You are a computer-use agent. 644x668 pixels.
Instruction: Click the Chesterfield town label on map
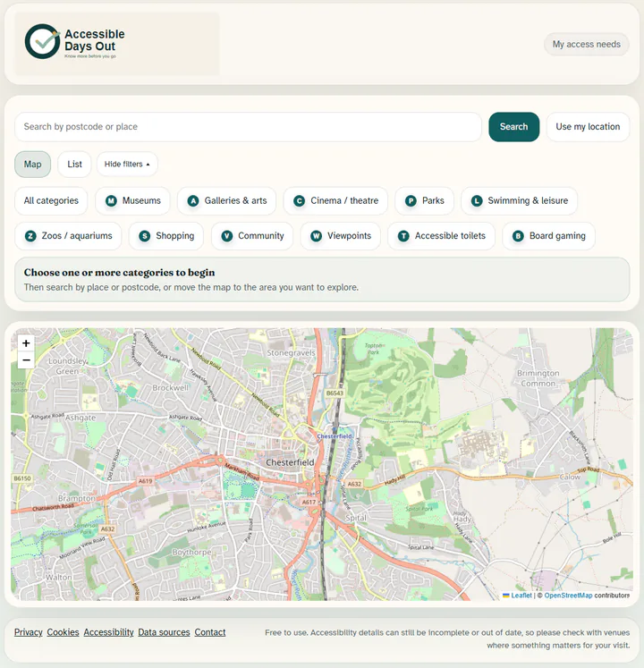pos(290,462)
